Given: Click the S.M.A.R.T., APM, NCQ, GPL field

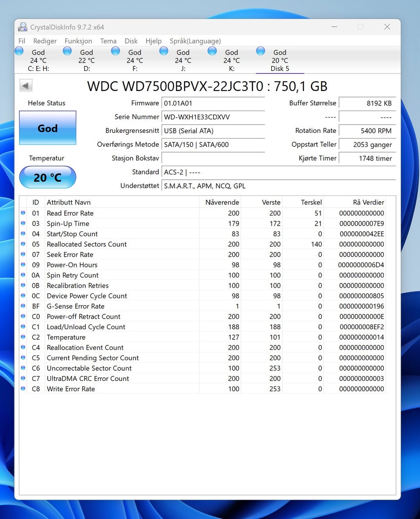Looking at the screenshot, I should 279,186.
